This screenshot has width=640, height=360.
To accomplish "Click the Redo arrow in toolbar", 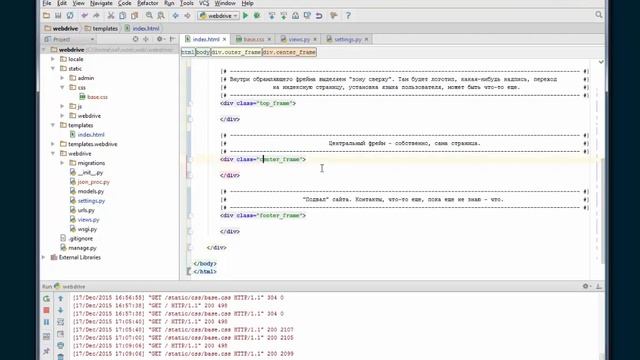I will [x=96, y=16].
